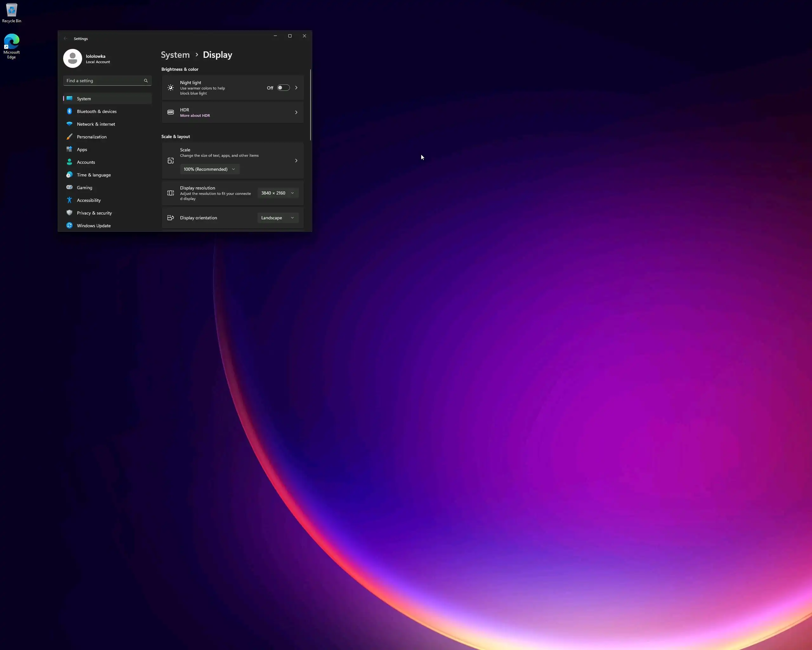Click the Personalization paintbrush icon
This screenshot has height=650, width=812.
tap(69, 137)
